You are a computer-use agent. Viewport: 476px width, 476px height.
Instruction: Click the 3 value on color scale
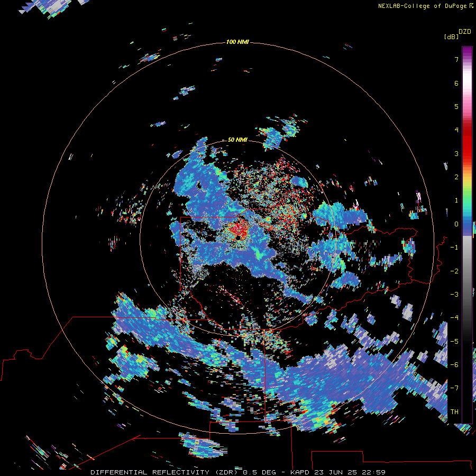pos(456,153)
